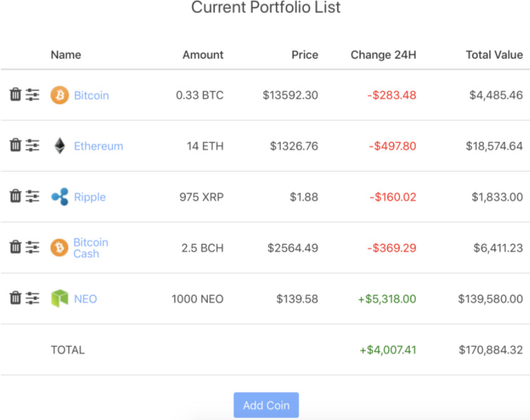Select the $18,574.64 total value
Viewport: 530px width, 420px height.
[x=494, y=146]
